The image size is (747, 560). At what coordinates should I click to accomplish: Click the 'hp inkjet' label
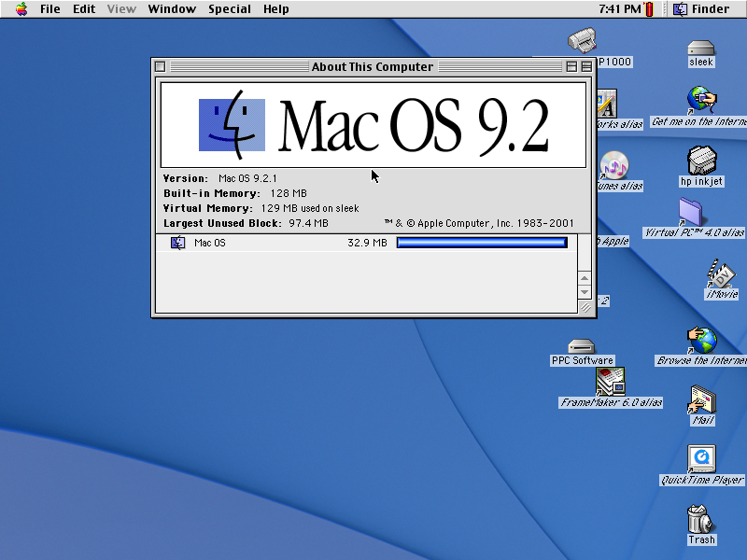(x=702, y=181)
